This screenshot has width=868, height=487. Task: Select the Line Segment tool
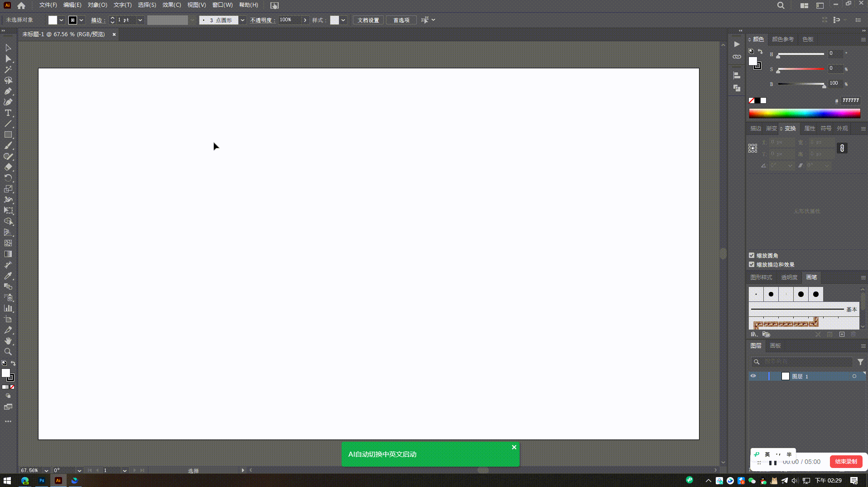click(x=8, y=124)
